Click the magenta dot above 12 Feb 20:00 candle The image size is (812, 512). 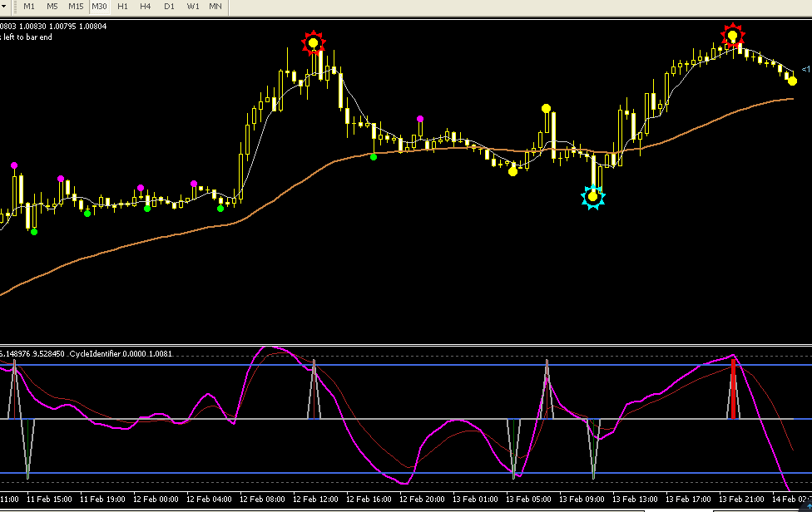(x=420, y=119)
